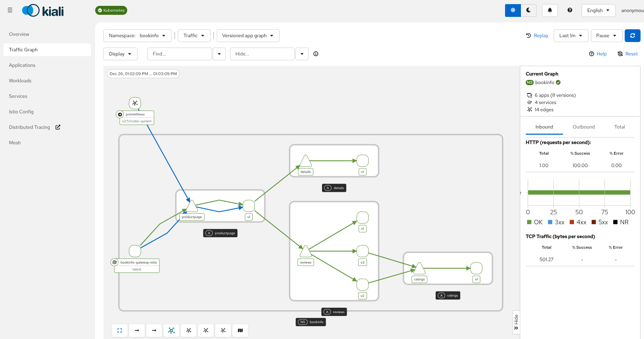Viewport: 644px width, 339px height.
Task: Click the blue refresh graph button
Action: pos(632,35)
